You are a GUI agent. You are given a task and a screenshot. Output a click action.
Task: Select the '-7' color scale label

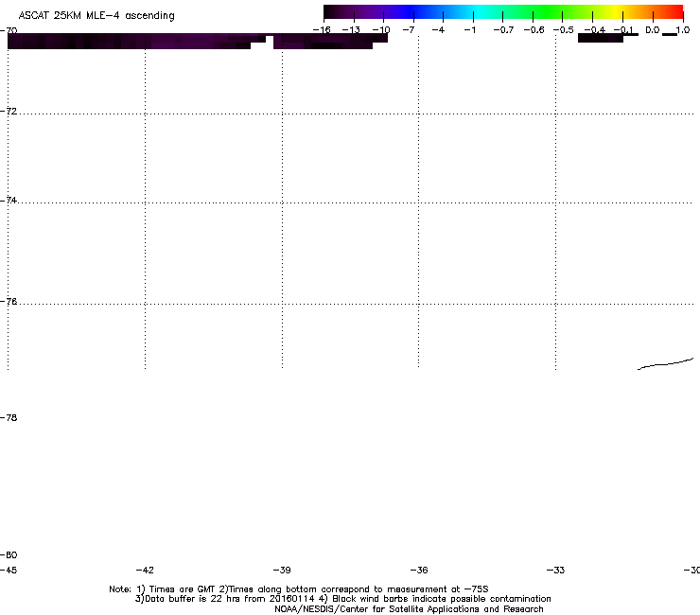coord(409,30)
